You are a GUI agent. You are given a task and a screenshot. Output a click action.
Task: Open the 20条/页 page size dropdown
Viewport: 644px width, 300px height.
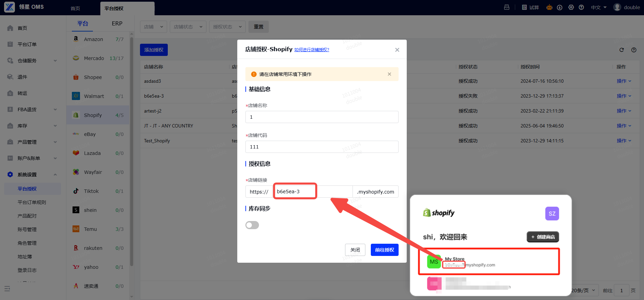point(584,291)
